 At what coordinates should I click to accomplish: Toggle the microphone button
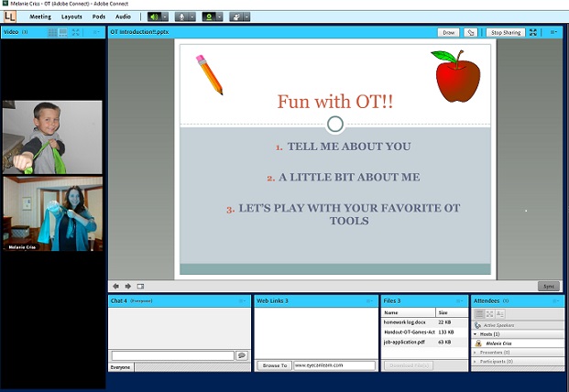(x=181, y=16)
